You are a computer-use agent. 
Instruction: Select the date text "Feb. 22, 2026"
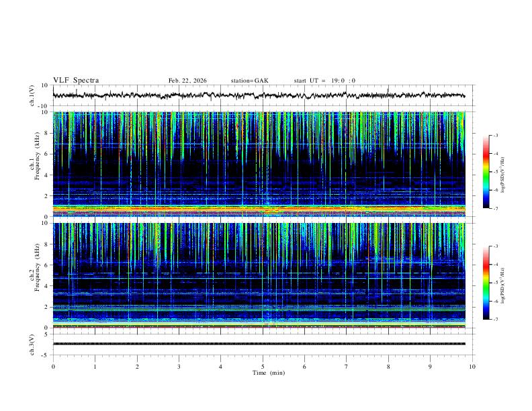(x=187, y=81)
